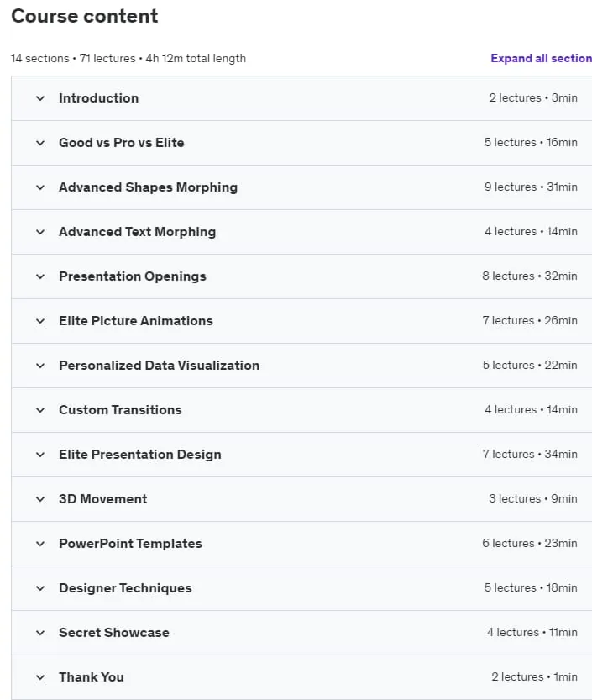Image resolution: width=592 pixels, height=700 pixels.
Task: Click chevron by Custom Transitions
Action: (40, 410)
